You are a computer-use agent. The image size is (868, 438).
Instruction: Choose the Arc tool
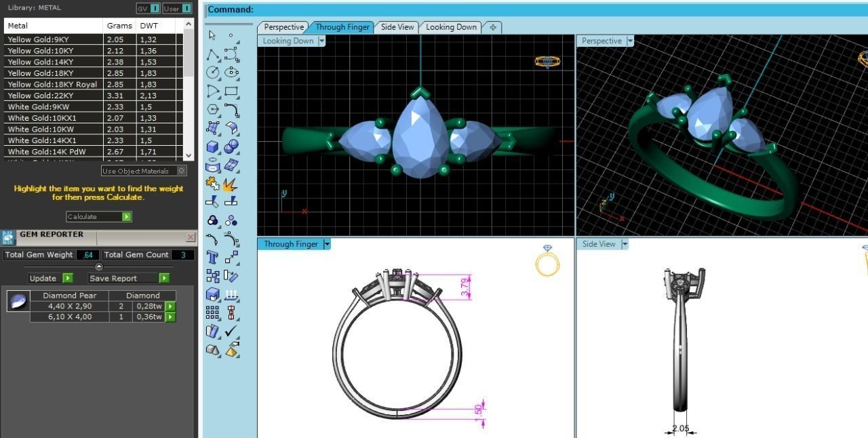click(x=212, y=91)
